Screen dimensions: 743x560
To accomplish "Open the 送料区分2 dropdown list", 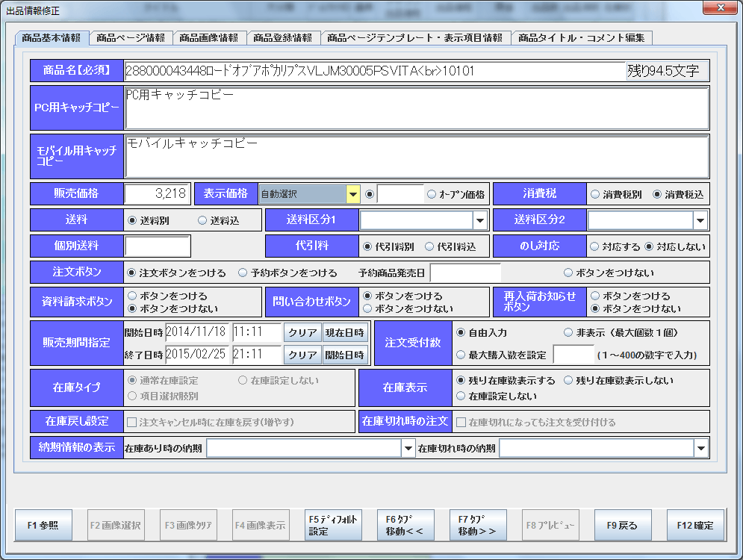I will pos(700,220).
